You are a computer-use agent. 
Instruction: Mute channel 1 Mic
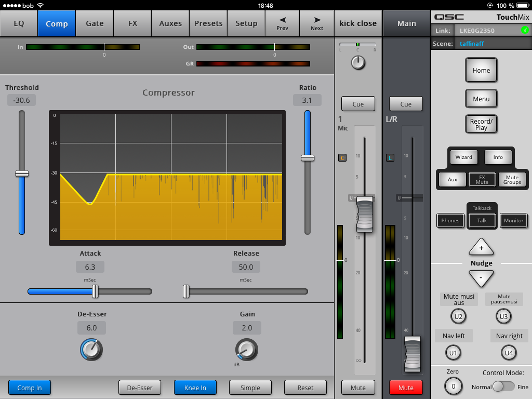pos(358,388)
